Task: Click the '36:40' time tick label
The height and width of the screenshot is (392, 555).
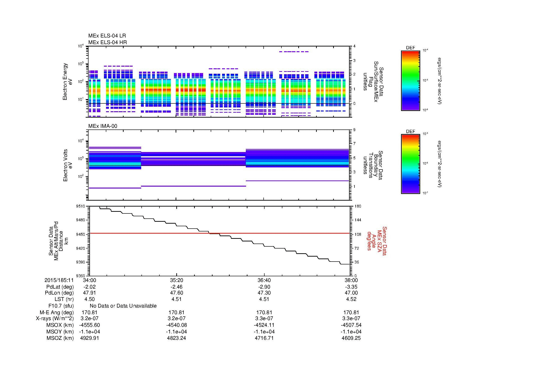Action: (x=264, y=280)
